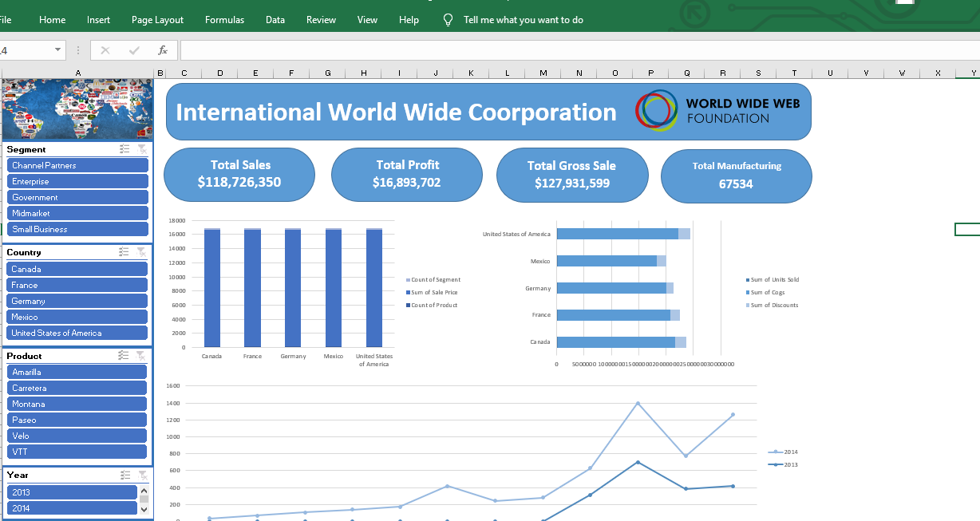
Task: Enable multi-select on the Product slicer
Action: click(x=124, y=356)
